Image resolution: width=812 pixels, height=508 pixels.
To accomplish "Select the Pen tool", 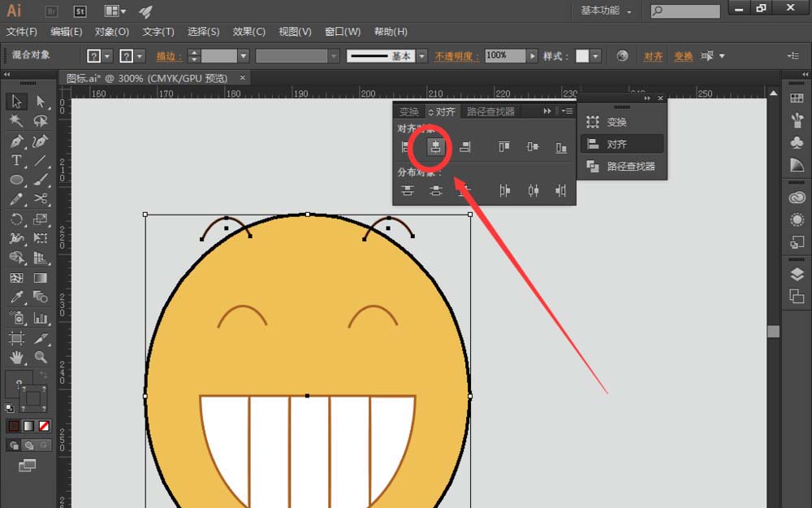I will [16, 141].
